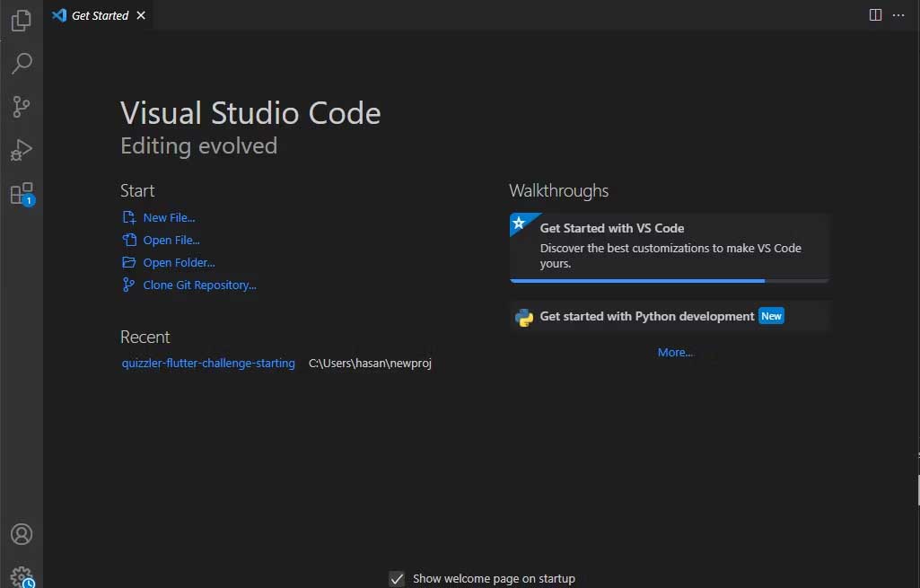
Task: Toggle the Show welcome page on startup checkbox
Action: coord(397,578)
